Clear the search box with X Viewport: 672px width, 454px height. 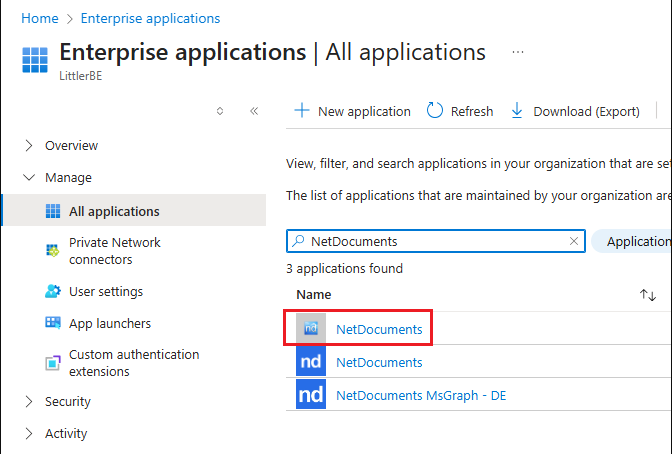coord(574,241)
